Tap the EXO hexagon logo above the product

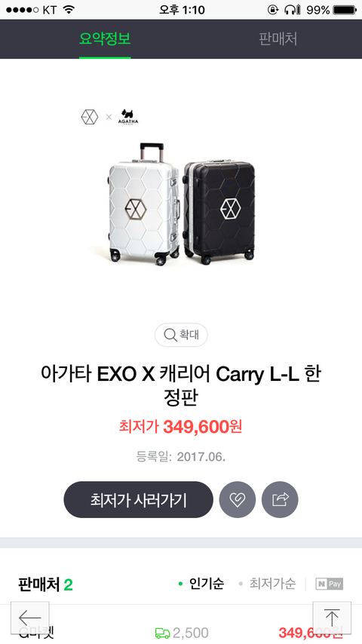(x=90, y=117)
